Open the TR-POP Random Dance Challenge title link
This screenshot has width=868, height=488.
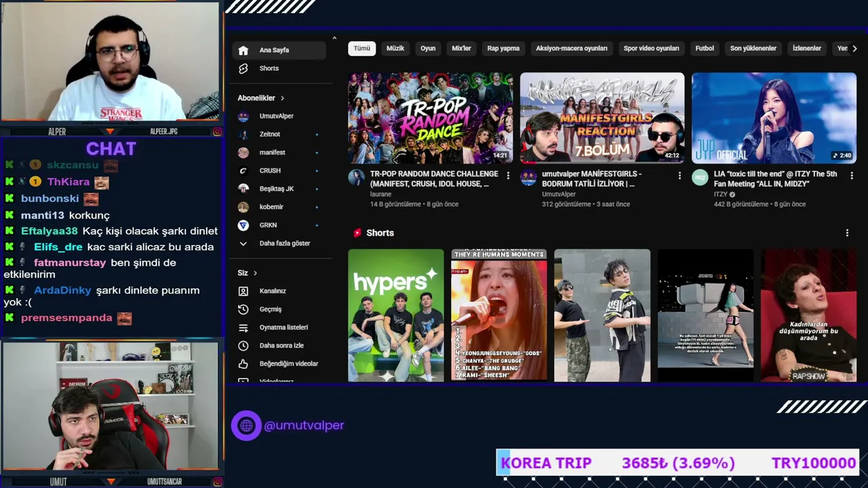[x=434, y=179]
